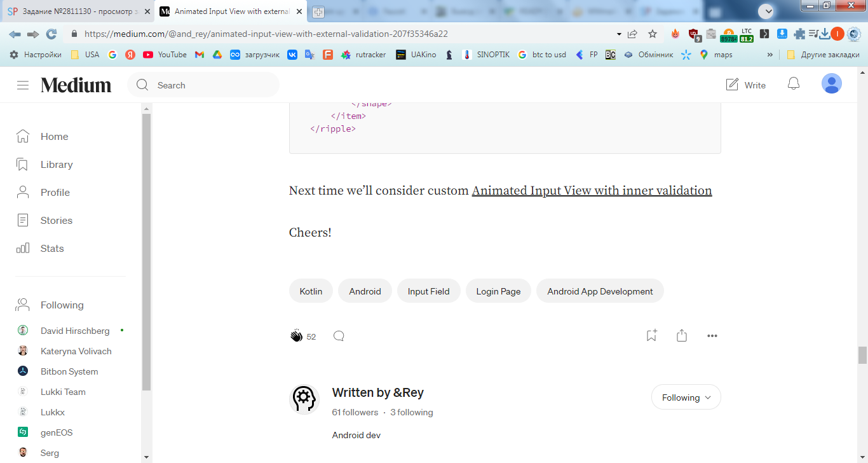This screenshot has height=463, width=868.
Task: View the 3 following list
Action: [x=412, y=412]
